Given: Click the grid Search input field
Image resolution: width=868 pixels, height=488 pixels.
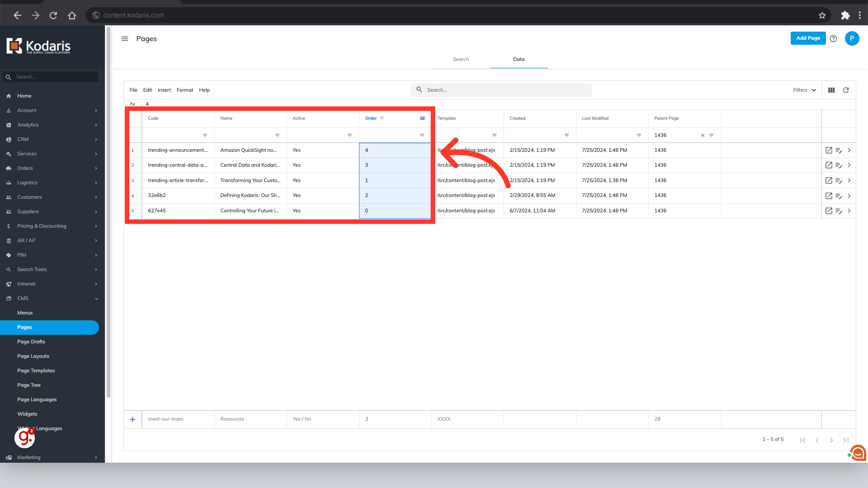Looking at the screenshot, I should 502,90.
